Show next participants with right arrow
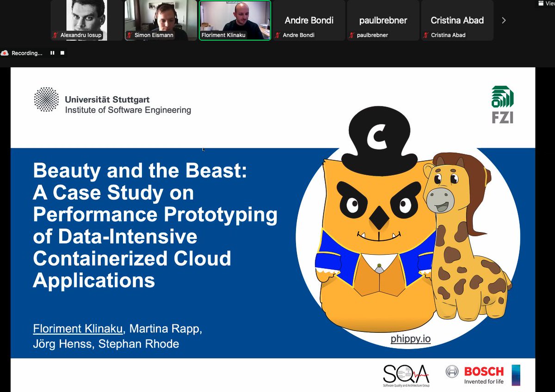 (504, 20)
